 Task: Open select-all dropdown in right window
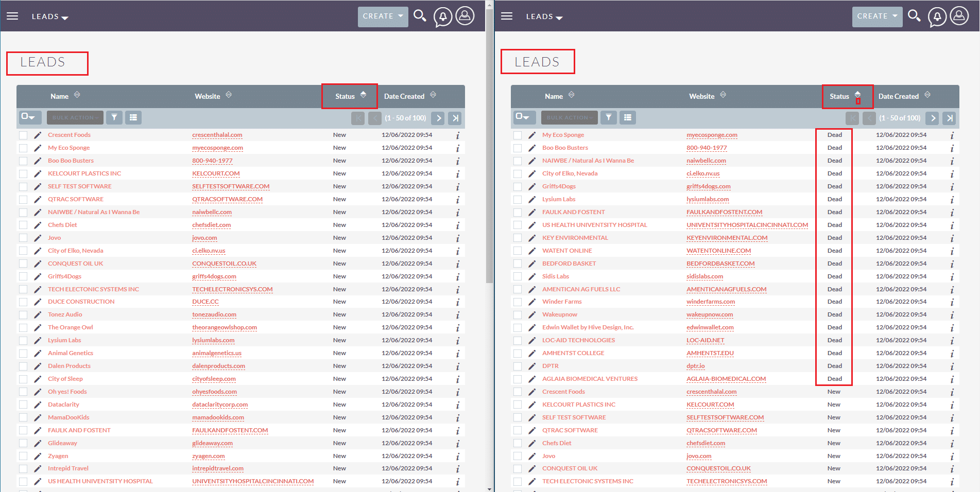pos(524,117)
